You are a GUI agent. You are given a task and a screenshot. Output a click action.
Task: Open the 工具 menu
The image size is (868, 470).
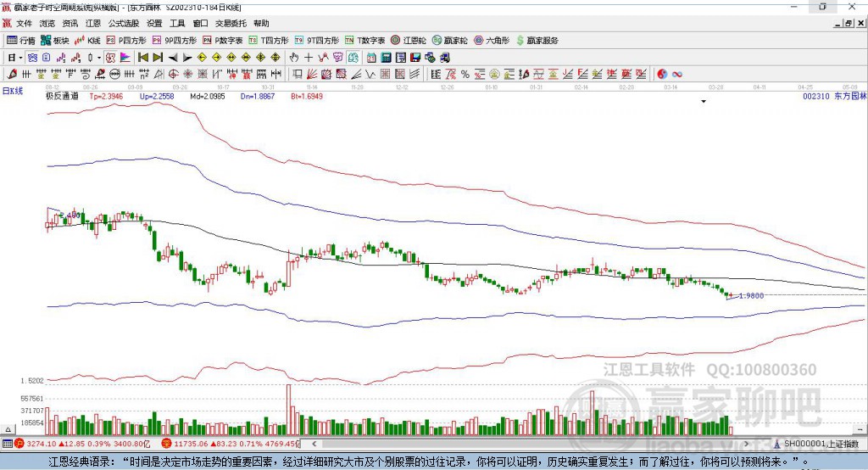(x=177, y=23)
